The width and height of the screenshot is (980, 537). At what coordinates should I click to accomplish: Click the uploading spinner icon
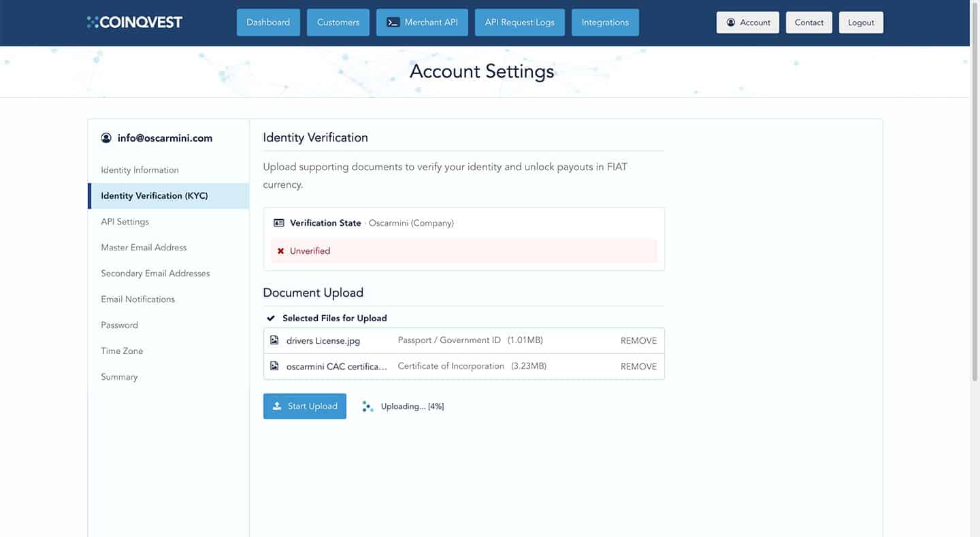[367, 406]
